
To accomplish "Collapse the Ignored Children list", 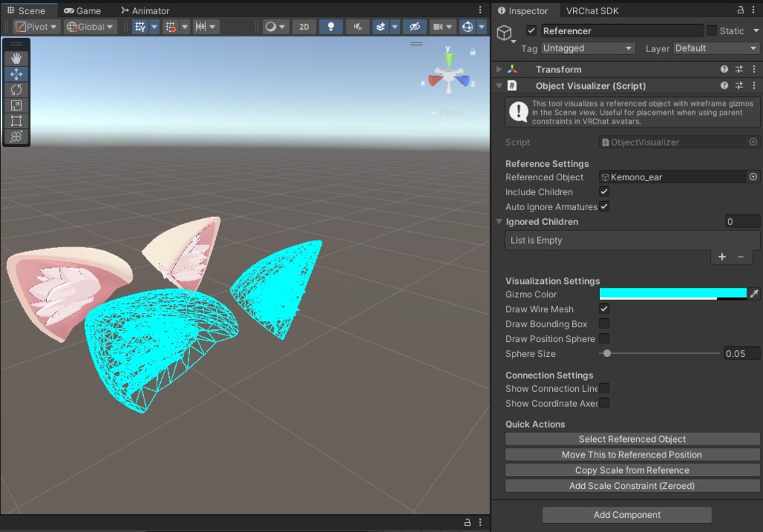I will pos(499,221).
